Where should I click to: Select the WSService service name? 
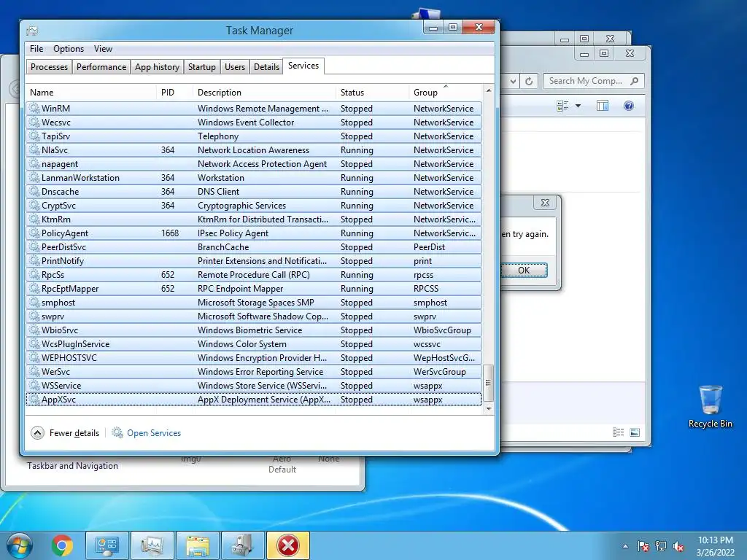click(x=61, y=385)
